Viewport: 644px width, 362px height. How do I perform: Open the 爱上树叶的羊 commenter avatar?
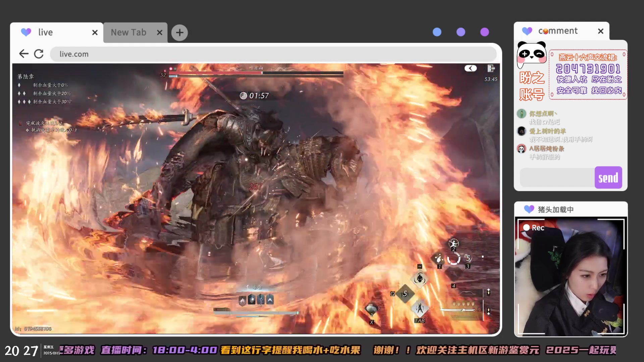pyautogui.click(x=521, y=131)
